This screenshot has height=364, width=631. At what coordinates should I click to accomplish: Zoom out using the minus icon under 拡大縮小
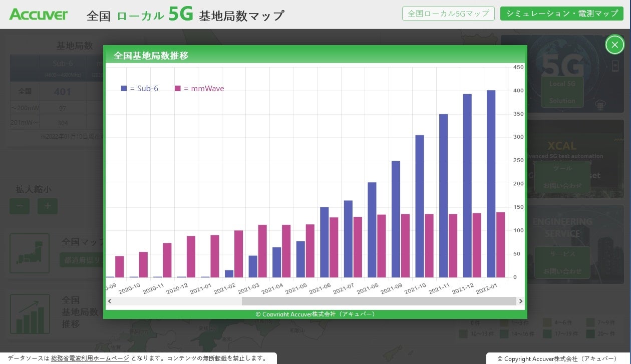[x=19, y=206]
